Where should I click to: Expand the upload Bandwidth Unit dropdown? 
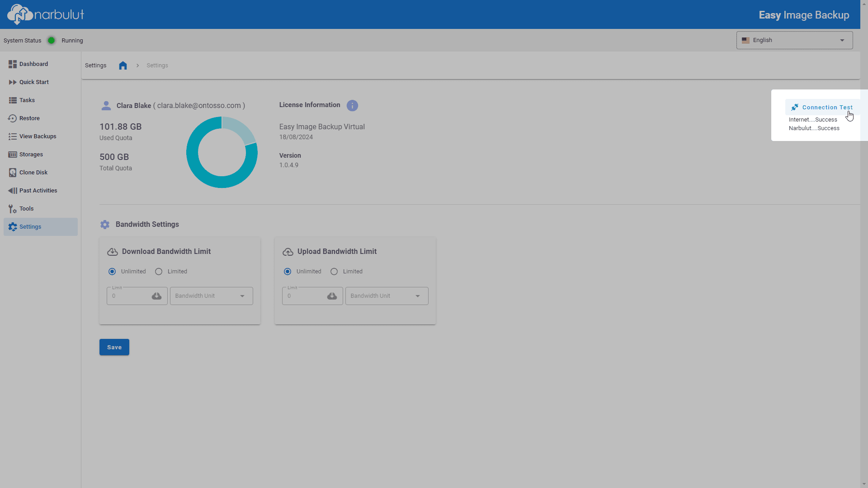point(387,296)
